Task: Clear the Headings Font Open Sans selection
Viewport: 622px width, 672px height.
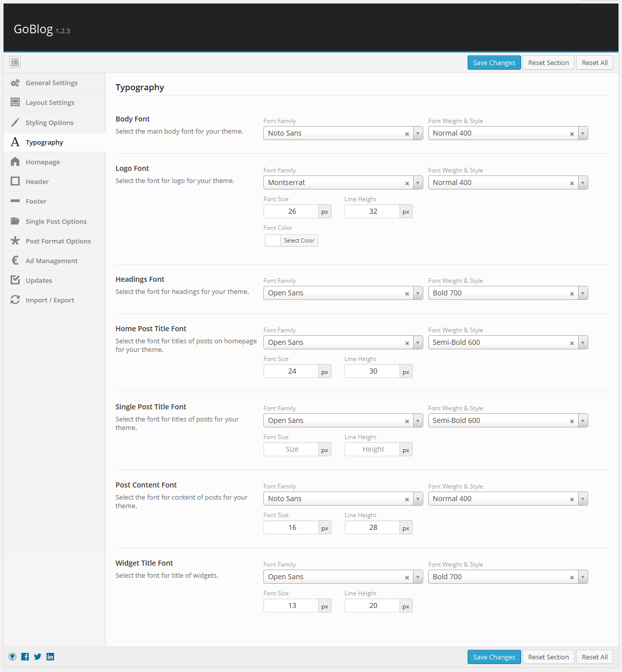Action: (407, 293)
